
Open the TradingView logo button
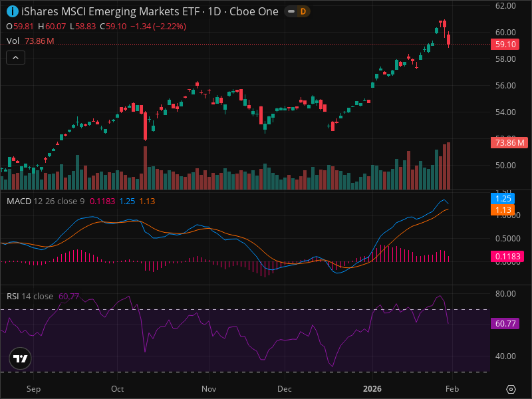click(21, 358)
